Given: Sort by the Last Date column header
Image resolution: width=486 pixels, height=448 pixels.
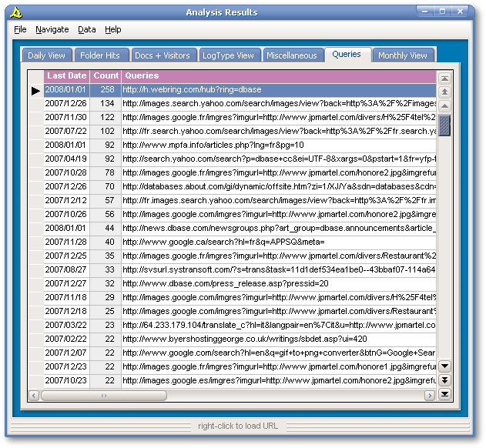Looking at the screenshot, I should click(66, 76).
